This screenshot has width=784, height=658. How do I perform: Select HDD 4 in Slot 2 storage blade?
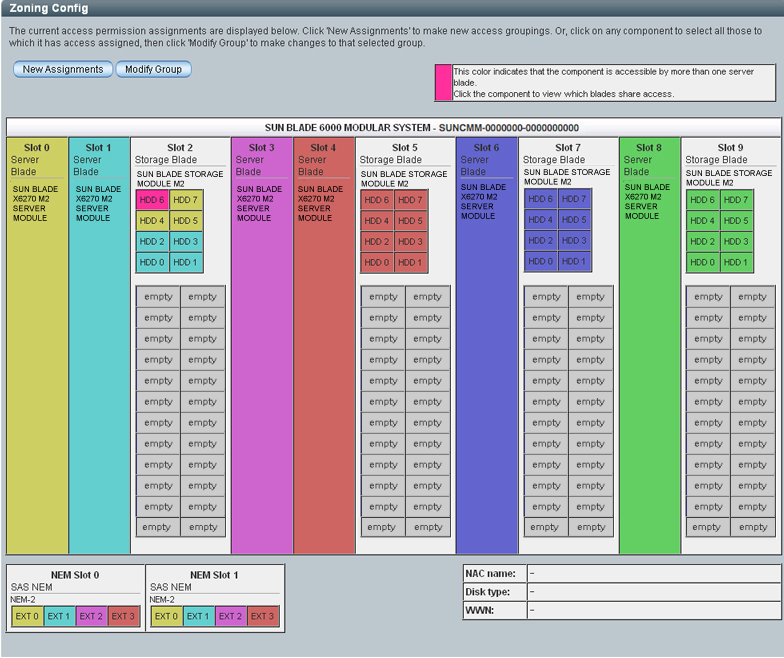click(x=152, y=220)
